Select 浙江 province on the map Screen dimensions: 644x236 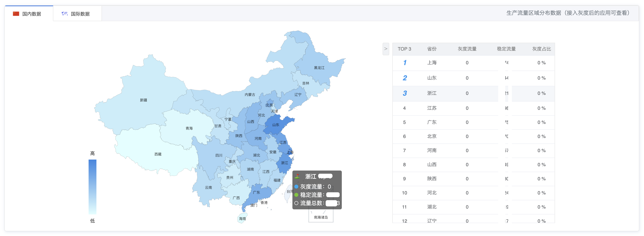[285, 163]
